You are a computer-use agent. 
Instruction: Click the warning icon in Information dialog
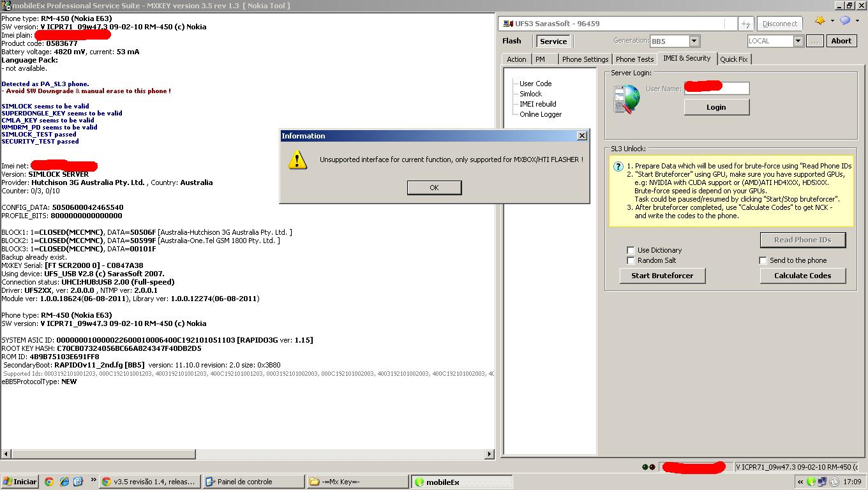(x=297, y=160)
